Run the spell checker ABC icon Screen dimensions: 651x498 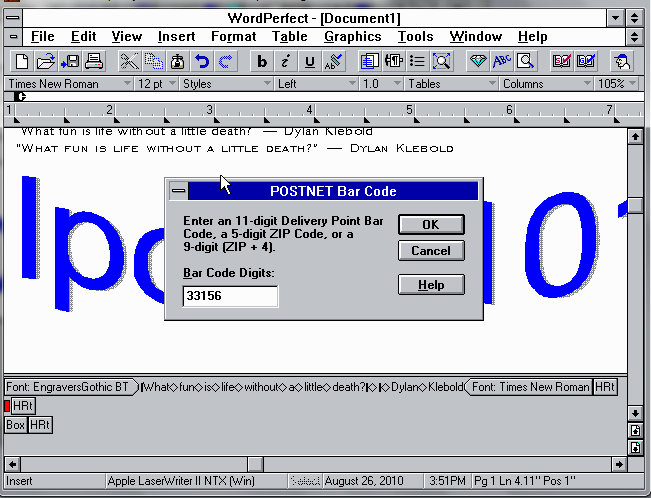[502, 62]
